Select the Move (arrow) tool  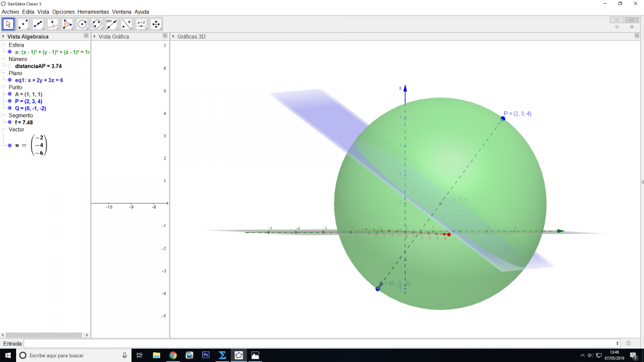(8, 24)
